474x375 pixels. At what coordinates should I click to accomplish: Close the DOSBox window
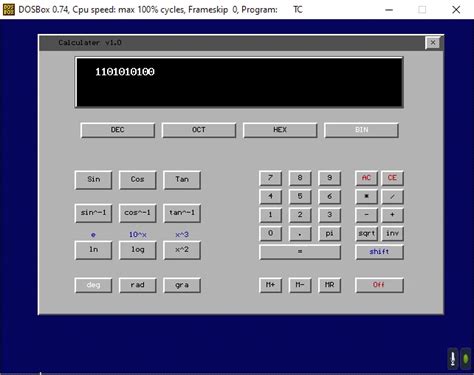click(x=456, y=10)
